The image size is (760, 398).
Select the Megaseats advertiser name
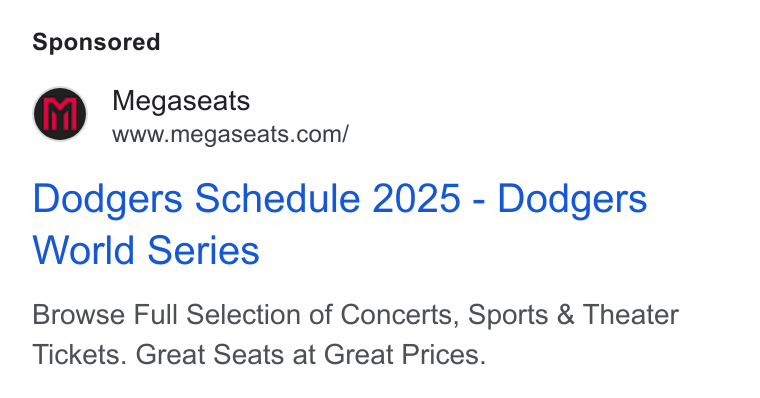point(181,101)
